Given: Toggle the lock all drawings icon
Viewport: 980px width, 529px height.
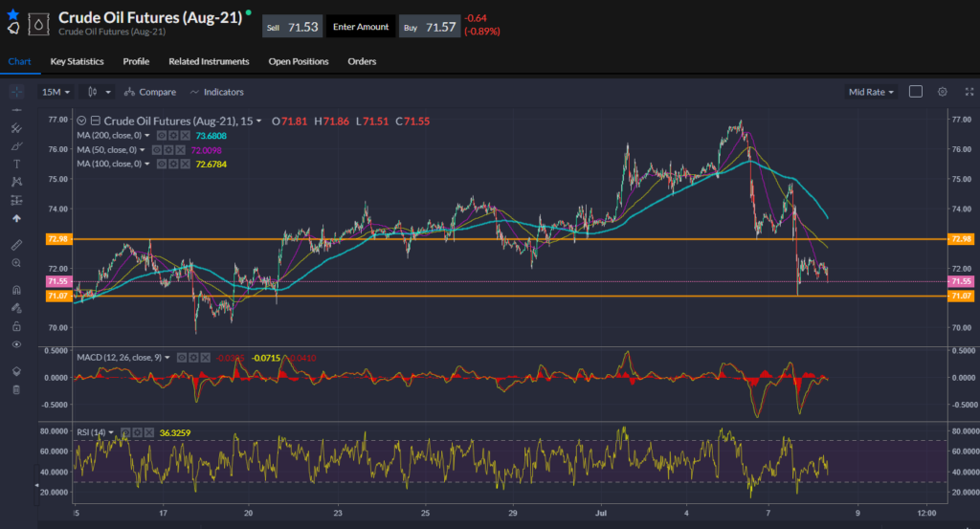Looking at the screenshot, I should [x=16, y=326].
